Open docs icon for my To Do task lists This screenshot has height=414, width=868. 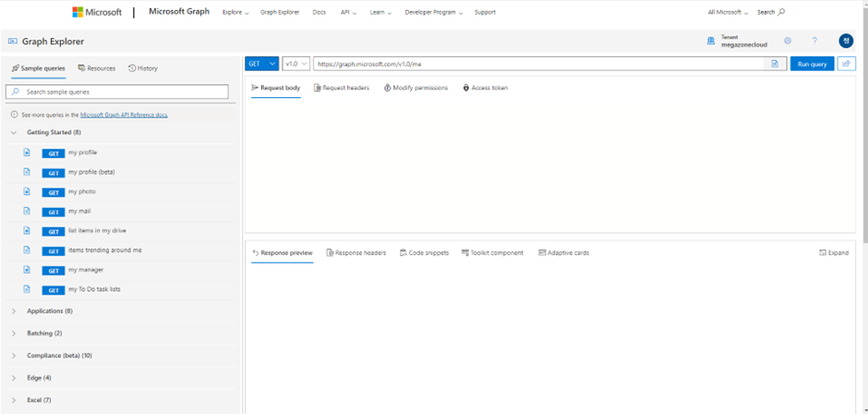coord(27,288)
